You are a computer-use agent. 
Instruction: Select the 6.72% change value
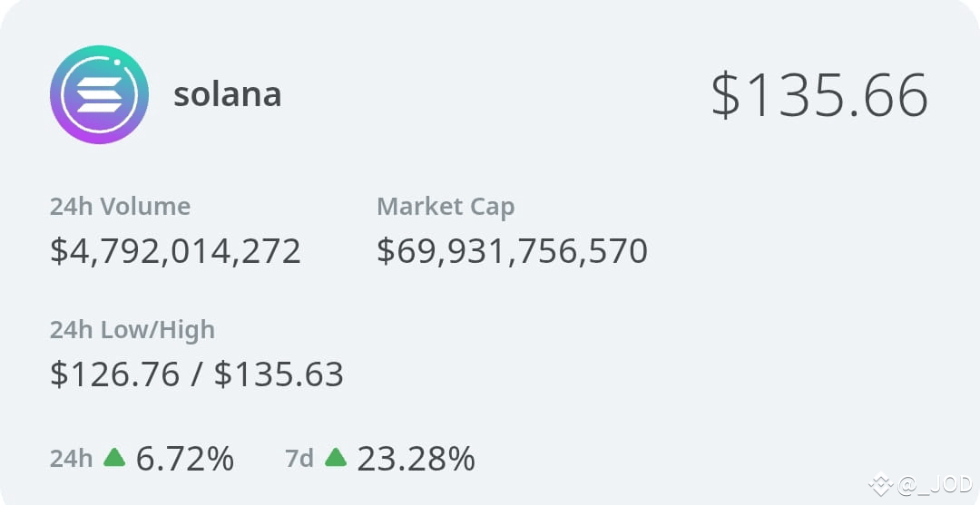pyautogui.click(x=185, y=459)
